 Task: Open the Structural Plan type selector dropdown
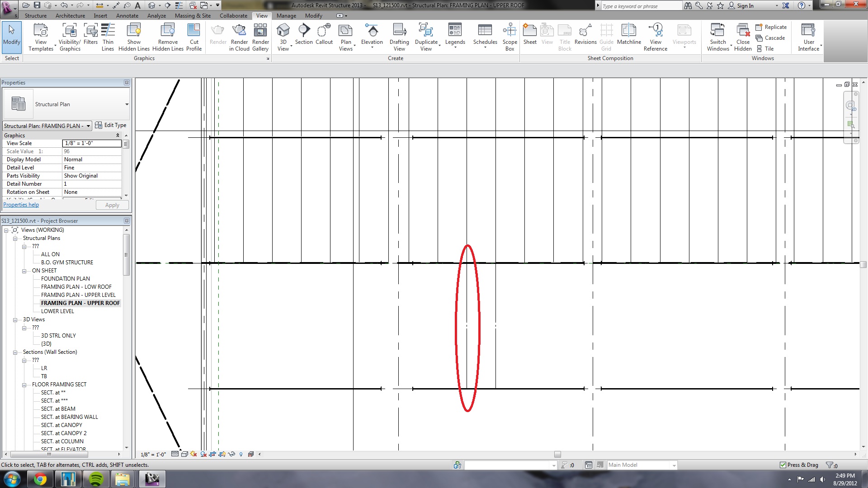[x=127, y=104]
